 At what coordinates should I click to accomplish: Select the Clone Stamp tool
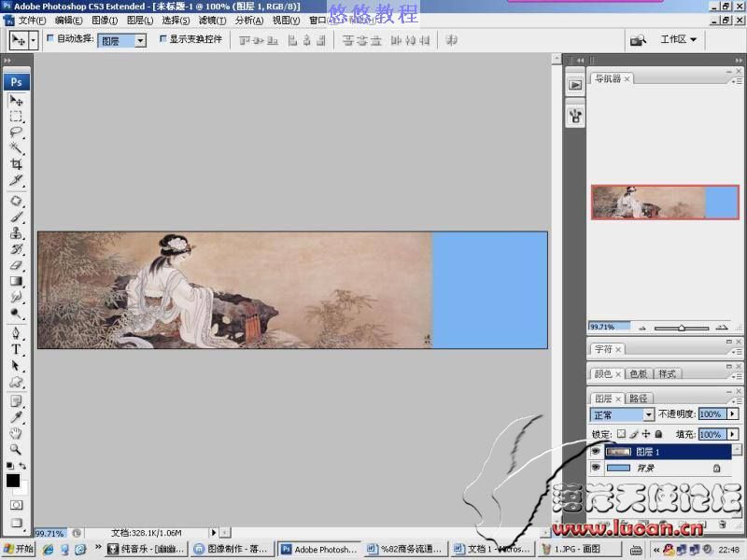pyautogui.click(x=16, y=232)
